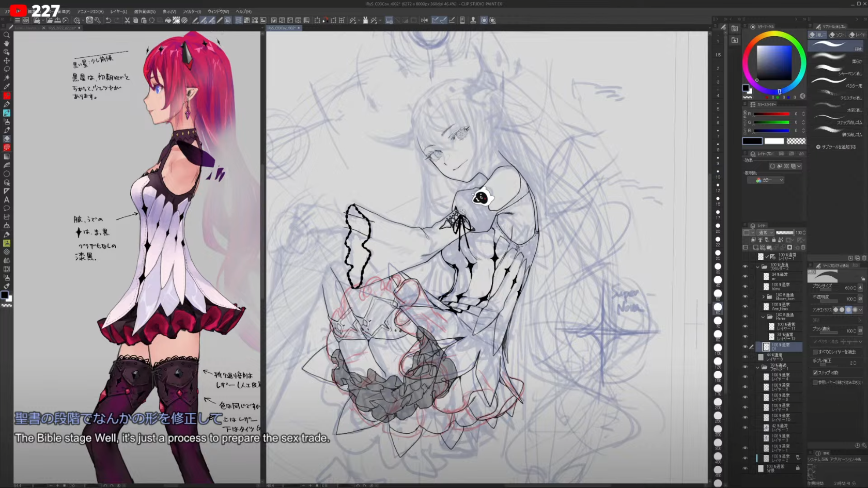This screenshot has height=488, width=868.
Task: Expand ベクター消去 options dropdown
Action: (860, 341)
